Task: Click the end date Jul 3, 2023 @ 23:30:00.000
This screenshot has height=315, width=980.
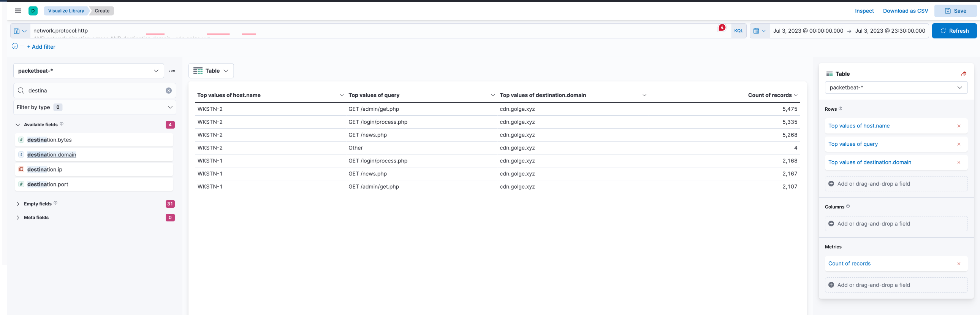Action: click(890, 31)
